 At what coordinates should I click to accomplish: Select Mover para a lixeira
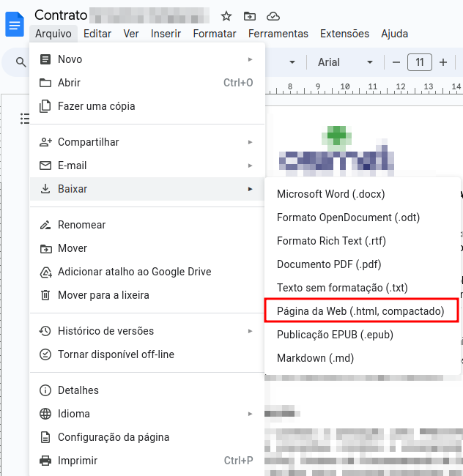tap(103, 295)
